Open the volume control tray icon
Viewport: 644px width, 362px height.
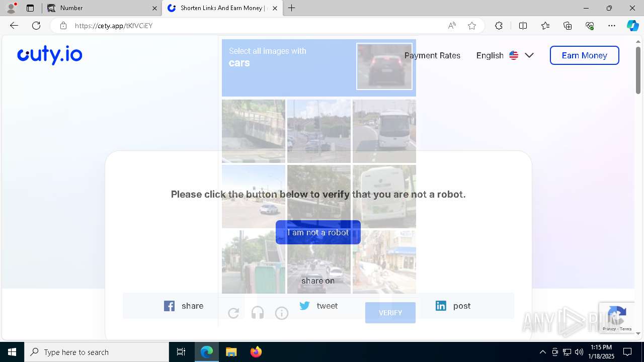click(579, 352)
